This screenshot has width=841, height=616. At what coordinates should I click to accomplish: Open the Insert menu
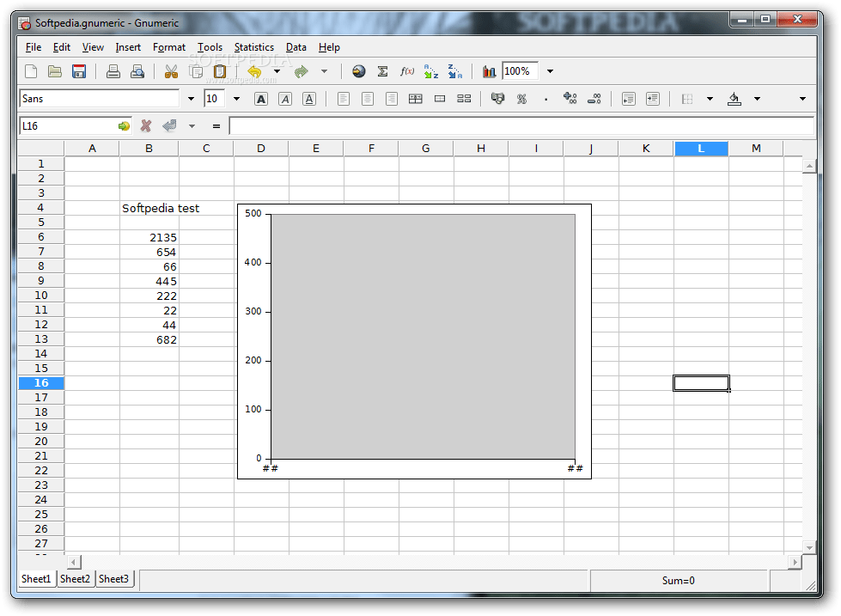128,47
